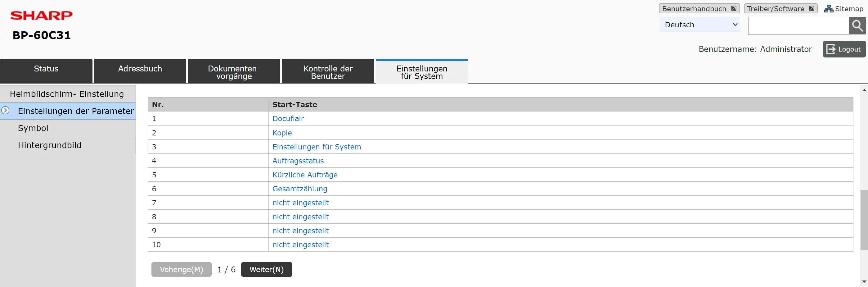This screenshot has width=868, height=287.
Task: Click the scroll down arrow of scrollbar
Action: coord(864,281)
